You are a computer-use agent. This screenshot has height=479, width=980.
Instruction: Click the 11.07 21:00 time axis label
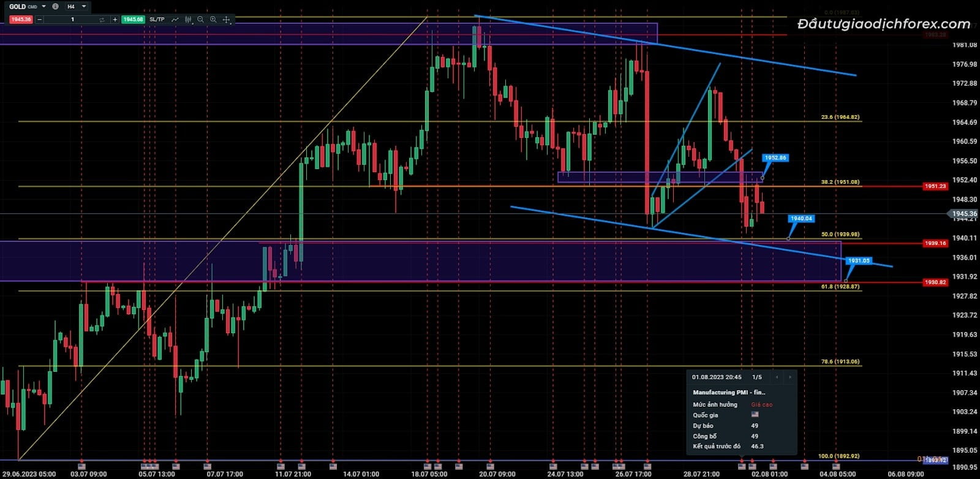click(293, 474)
